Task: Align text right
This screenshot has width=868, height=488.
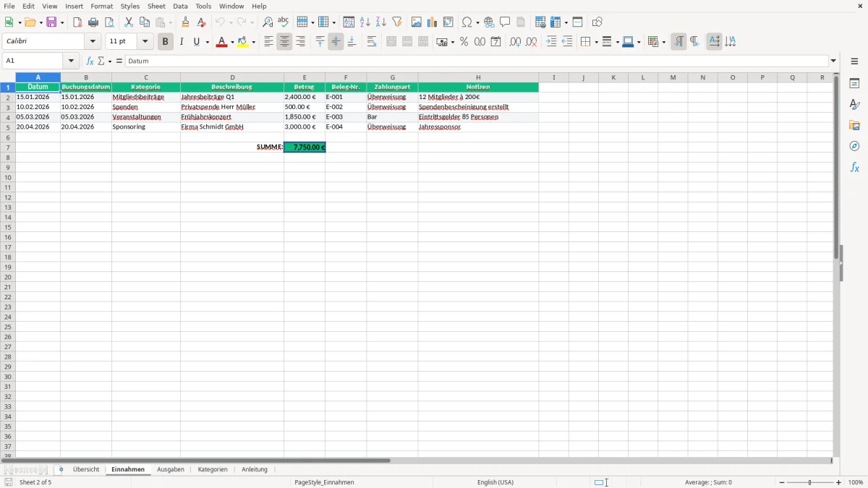Action: coord(300,42)
